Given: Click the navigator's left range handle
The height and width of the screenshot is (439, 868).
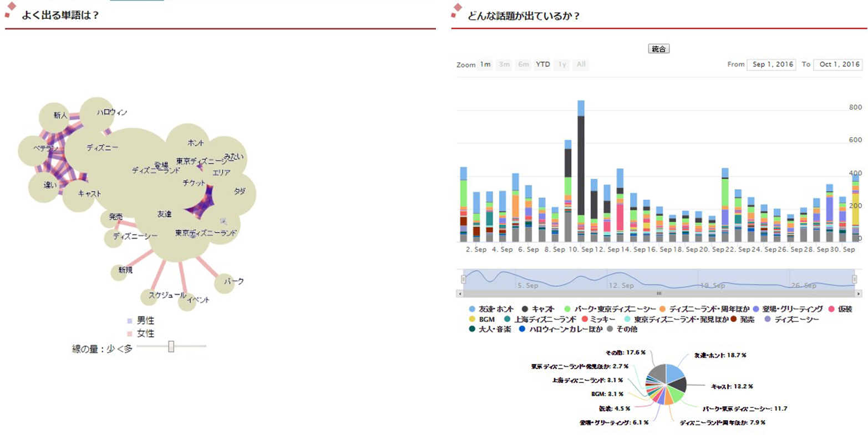Looking at the screenshot, I should [x=464, y=279].
